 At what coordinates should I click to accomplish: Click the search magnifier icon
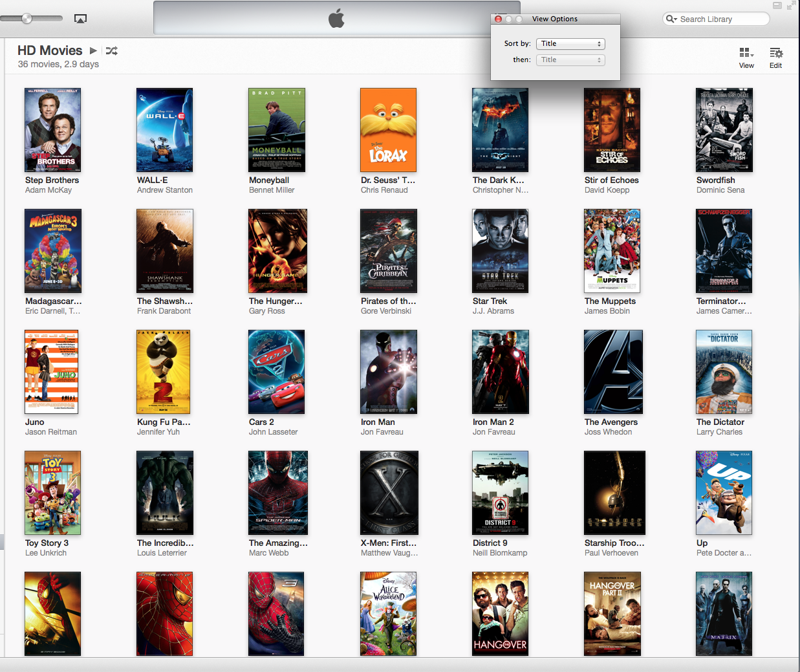click(671, 19)
